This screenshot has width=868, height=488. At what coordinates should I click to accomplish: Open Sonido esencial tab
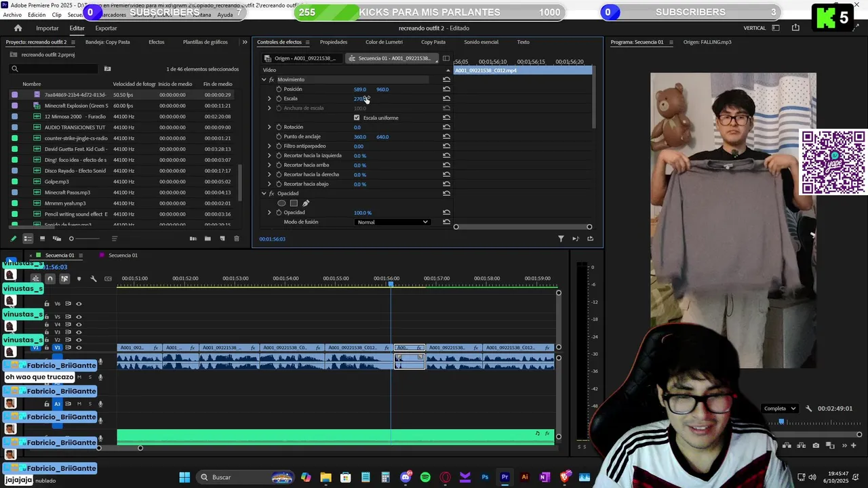pyautogui.click(x=481, y=42)
